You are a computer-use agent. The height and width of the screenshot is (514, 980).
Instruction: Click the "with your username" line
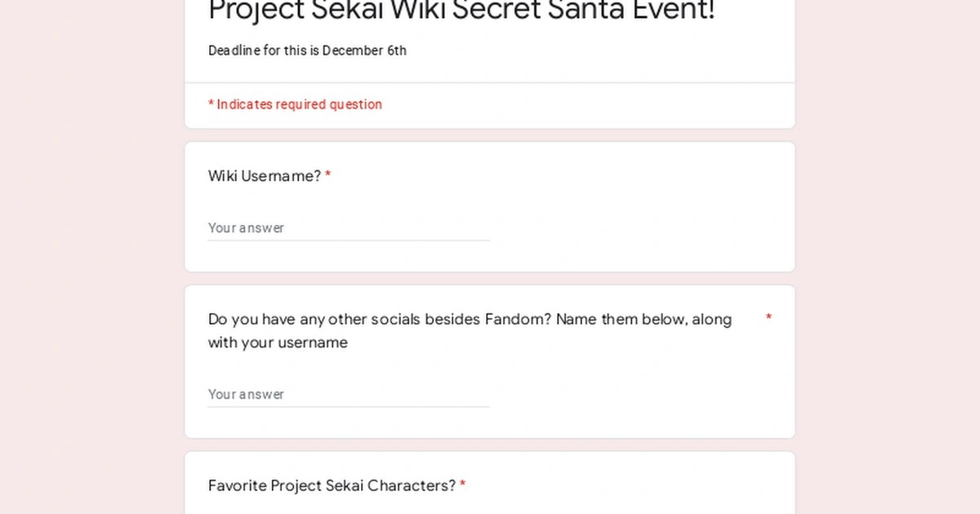pyautogui.click(x=278, y=343)
